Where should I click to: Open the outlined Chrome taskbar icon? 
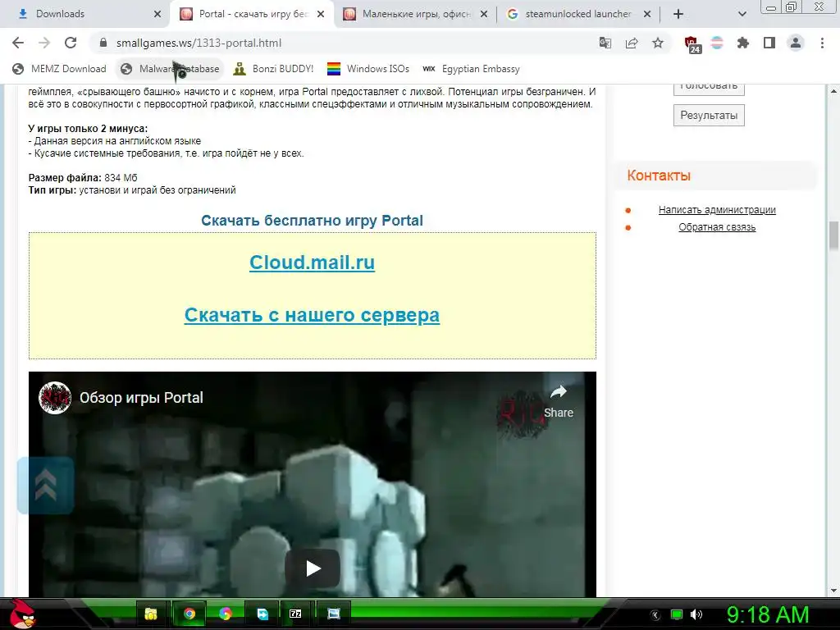[189, 614]
